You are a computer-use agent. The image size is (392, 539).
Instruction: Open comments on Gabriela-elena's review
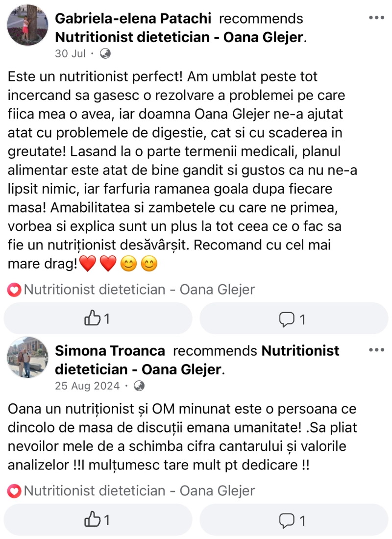(x=293, y=319)
